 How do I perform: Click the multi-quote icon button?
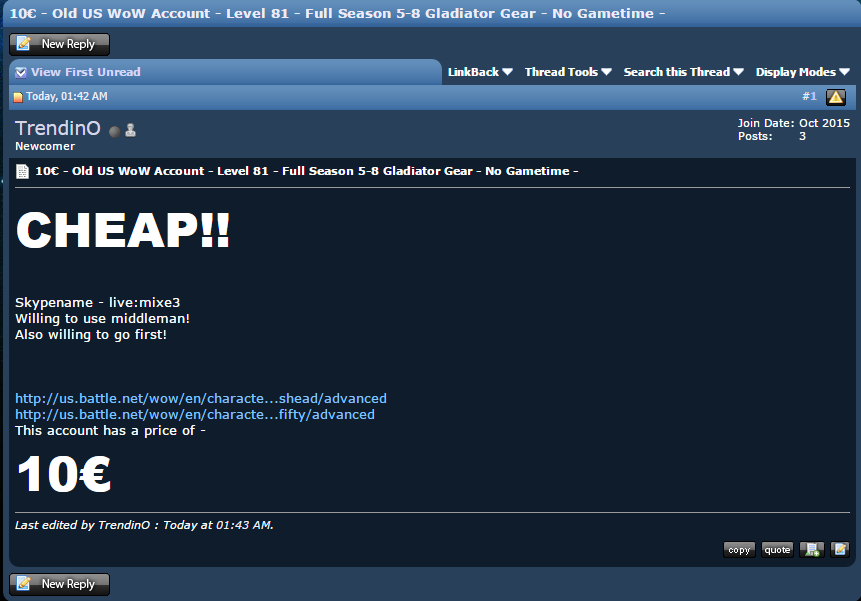click(812, 549)
